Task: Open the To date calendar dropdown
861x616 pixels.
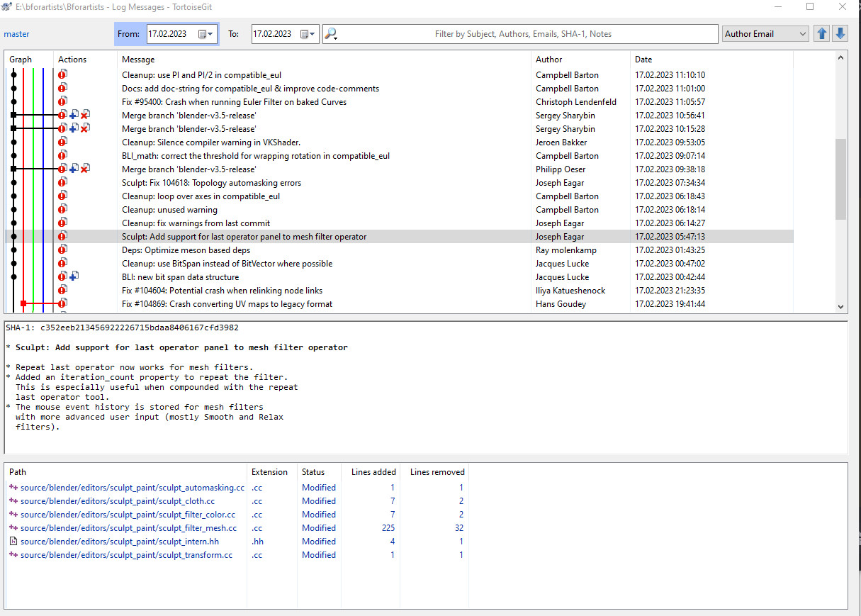Action: pyautogui.click(x=308, y=33)
